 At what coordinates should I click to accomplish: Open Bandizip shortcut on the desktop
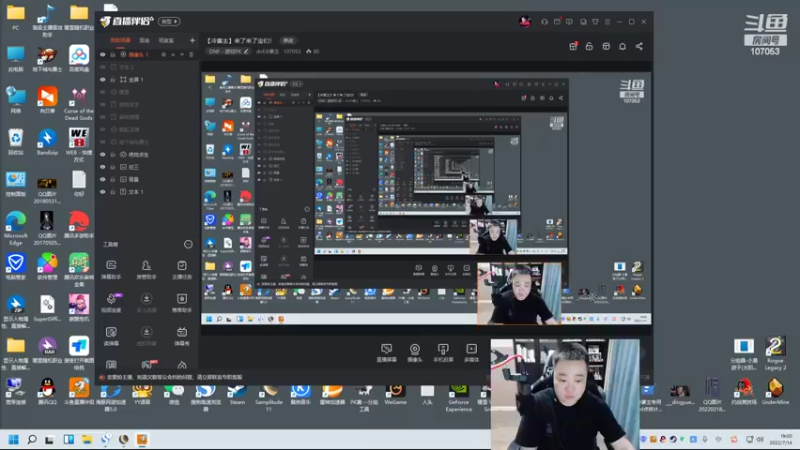coord(47,142)
